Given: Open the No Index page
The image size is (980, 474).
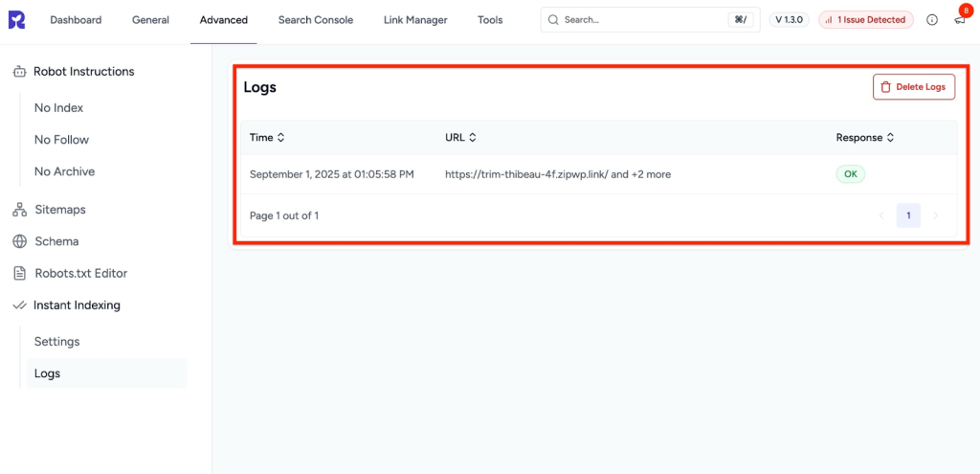Looking at the screenshot, I should [x=58, y=108].
